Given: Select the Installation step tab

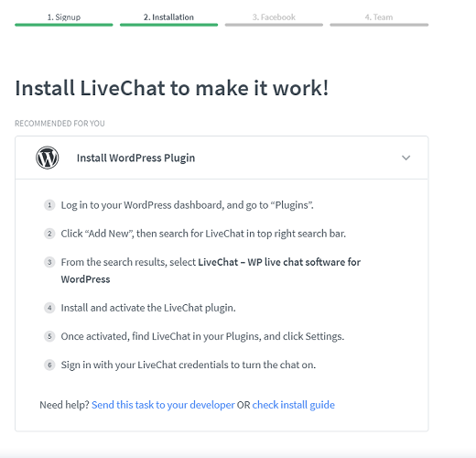Looking at the screenshot, I should tap(168, 17).
